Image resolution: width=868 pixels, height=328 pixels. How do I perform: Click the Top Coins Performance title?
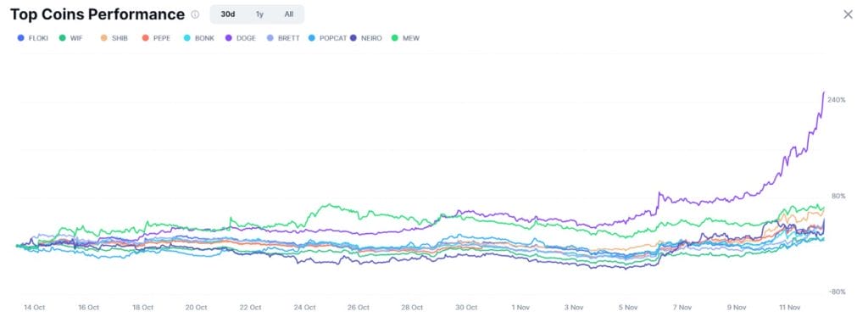tap(97, 14)
